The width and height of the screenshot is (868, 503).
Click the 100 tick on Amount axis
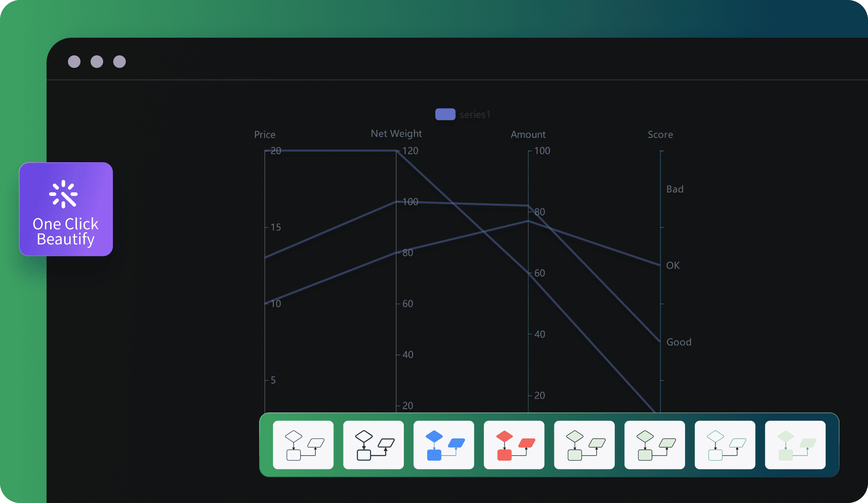(x=542, y=151)
